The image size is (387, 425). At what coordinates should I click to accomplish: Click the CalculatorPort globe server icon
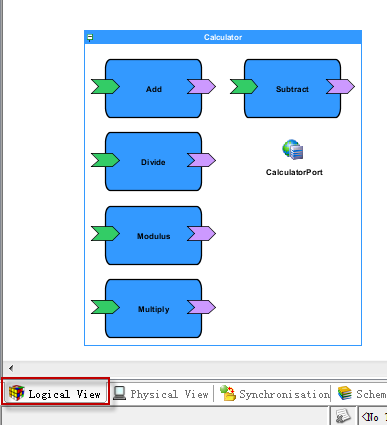point(293,150)
